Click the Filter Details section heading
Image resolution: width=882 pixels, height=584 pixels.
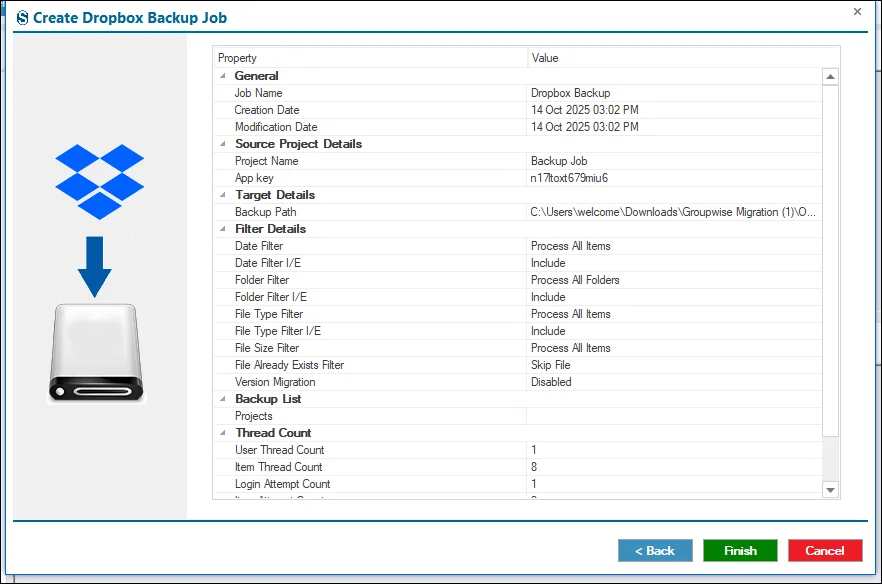pyautogui.click(x=270, y=229)
